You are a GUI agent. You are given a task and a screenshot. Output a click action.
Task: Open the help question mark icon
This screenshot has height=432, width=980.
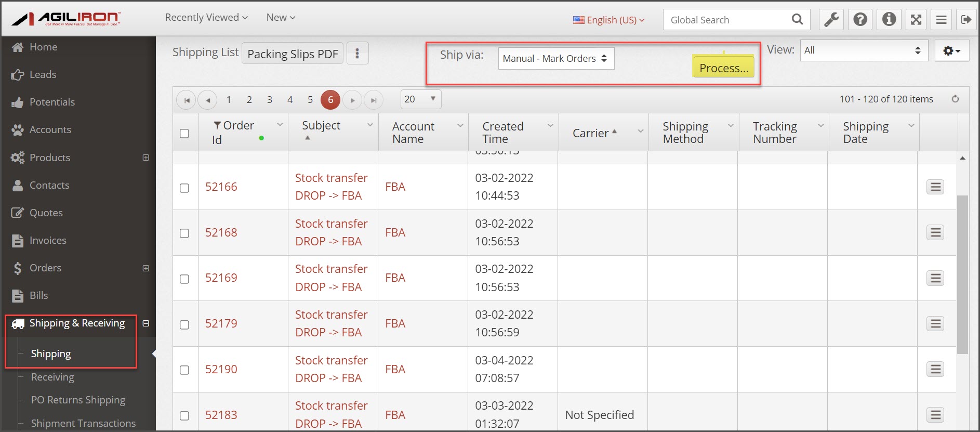click(860, 20)
